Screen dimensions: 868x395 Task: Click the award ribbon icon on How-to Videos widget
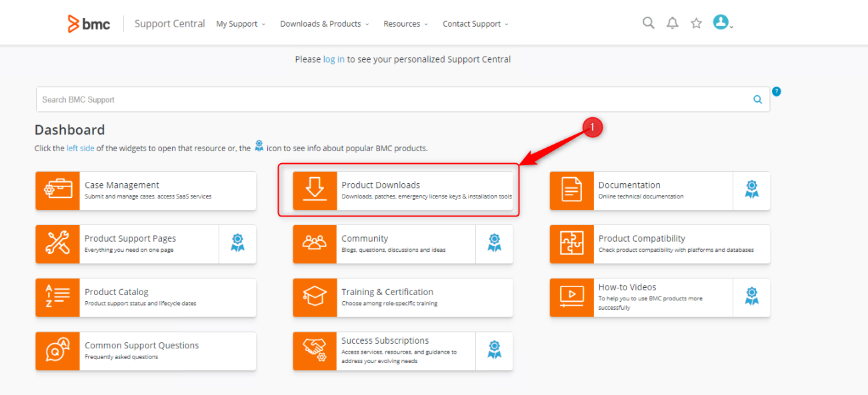pyautogui.click(x=751, y=296)
